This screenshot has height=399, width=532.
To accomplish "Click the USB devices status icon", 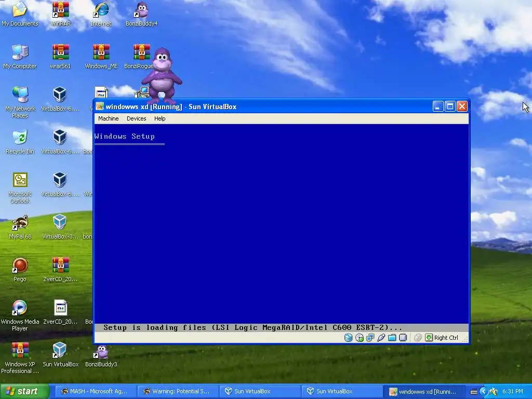I will tap(381, 338).
